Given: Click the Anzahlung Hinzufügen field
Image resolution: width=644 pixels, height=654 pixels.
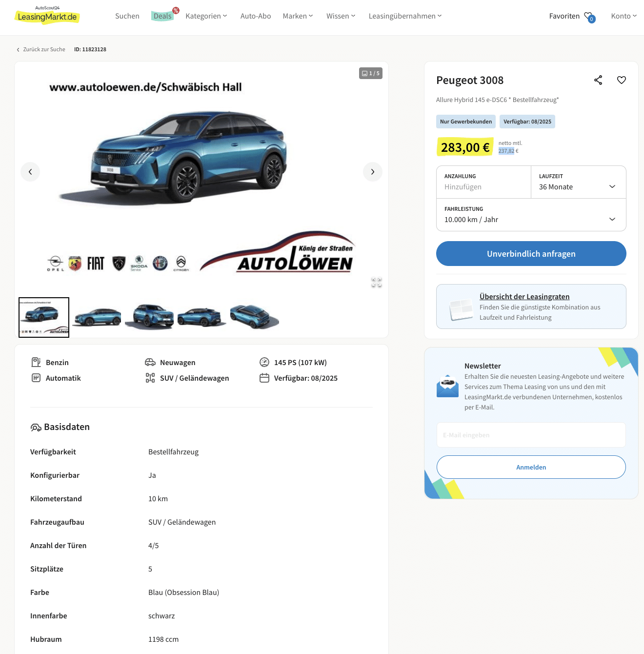Looking at the screenshot, I should pyautogui.click(x=483, y=182).
